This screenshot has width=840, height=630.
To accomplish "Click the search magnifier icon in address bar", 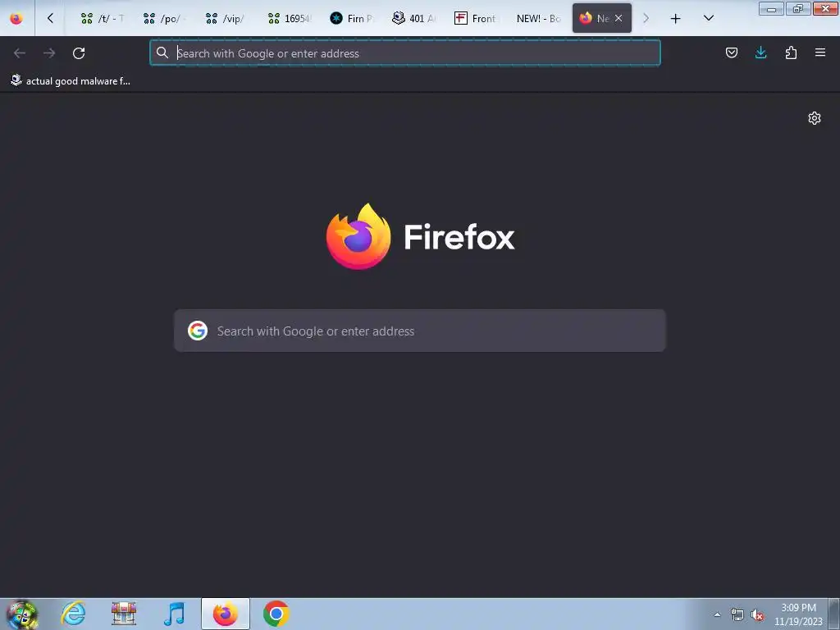I will click(x=162, y=52).
